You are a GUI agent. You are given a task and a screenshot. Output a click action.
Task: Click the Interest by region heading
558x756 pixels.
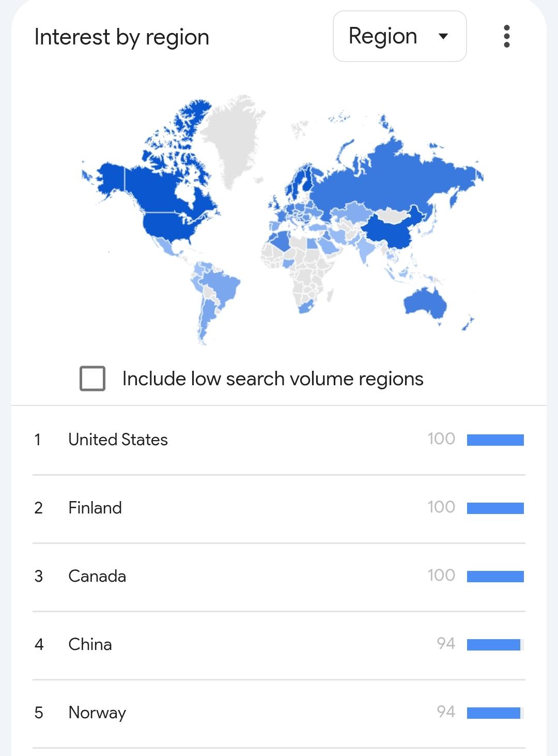pyautogui.click(x=122, y=37)
